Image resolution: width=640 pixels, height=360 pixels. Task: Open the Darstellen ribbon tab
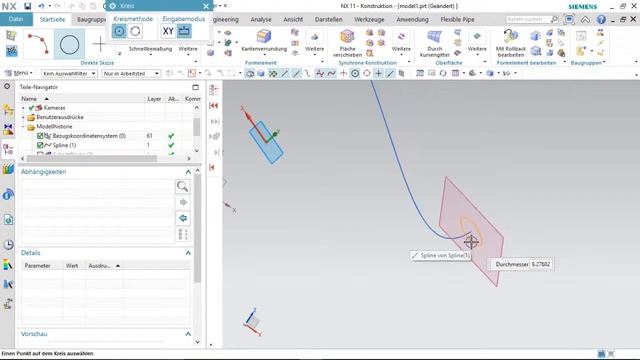[328, 19]
